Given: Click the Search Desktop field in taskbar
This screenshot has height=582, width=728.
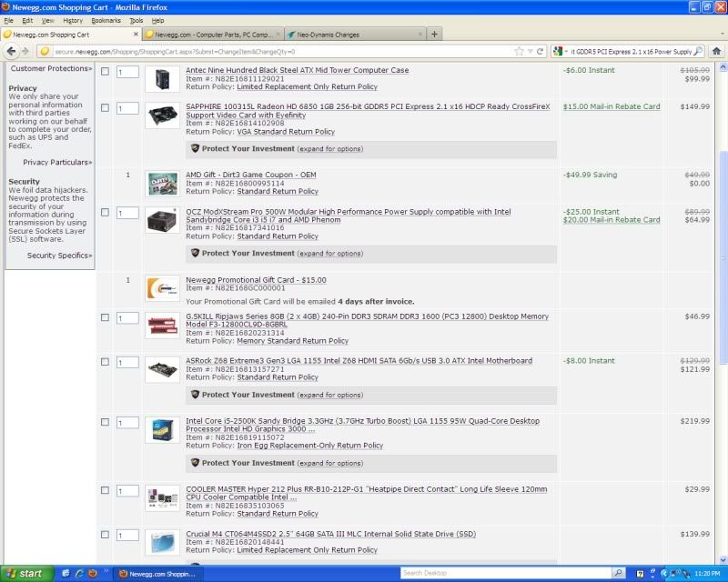Looking at the screenshot, I should 506,573.
